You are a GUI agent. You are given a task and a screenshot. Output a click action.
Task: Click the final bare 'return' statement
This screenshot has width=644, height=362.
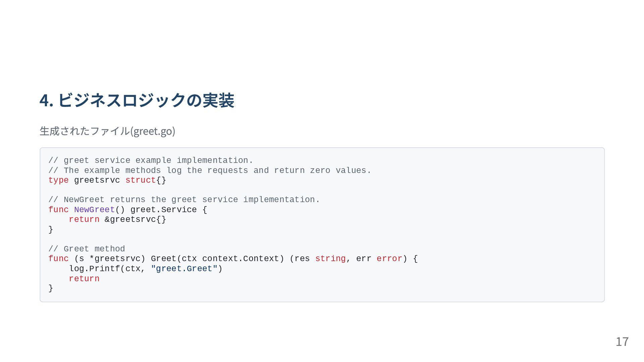[x=84, y=279]
